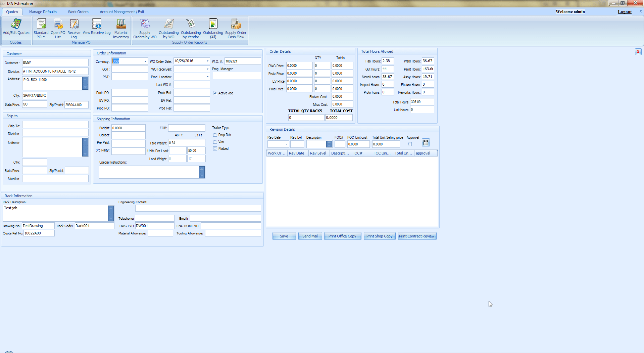Expand the Prod. Location dropdown
The width and height of the screenshot is (644, 353).
click(x=207, y=77)
